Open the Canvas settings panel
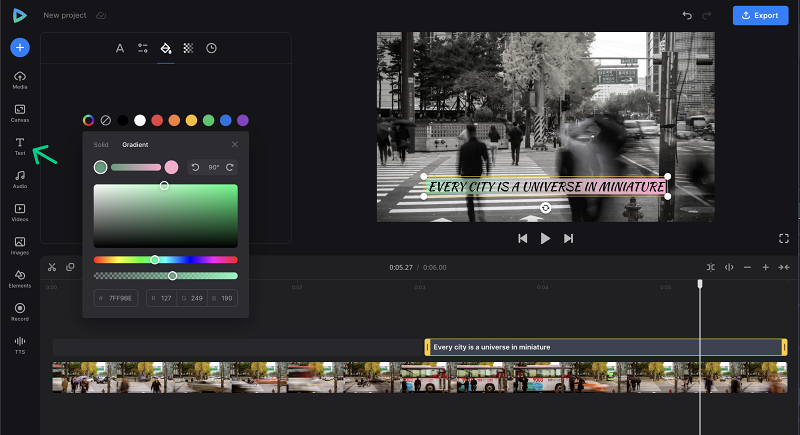 pos(20,113)
